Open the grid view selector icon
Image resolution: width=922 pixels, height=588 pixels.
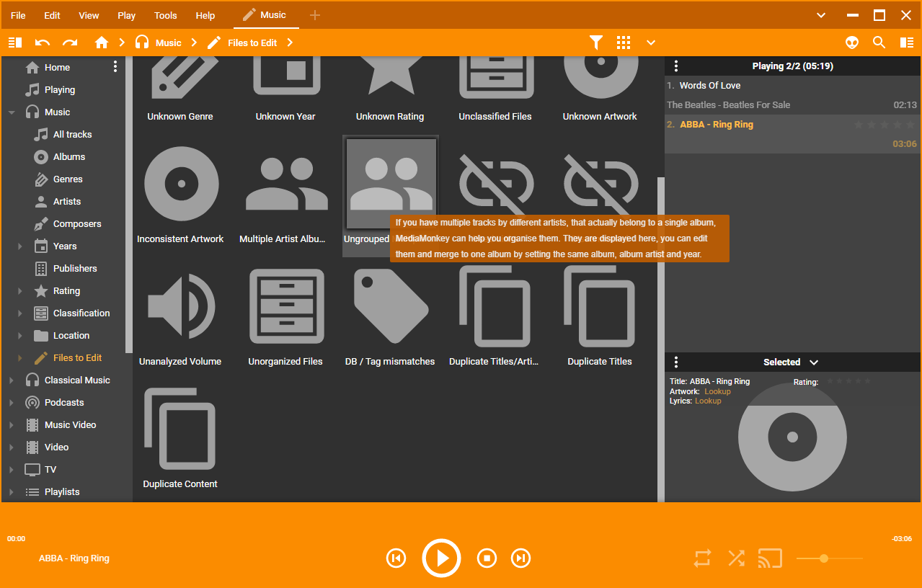click(624, 43)
